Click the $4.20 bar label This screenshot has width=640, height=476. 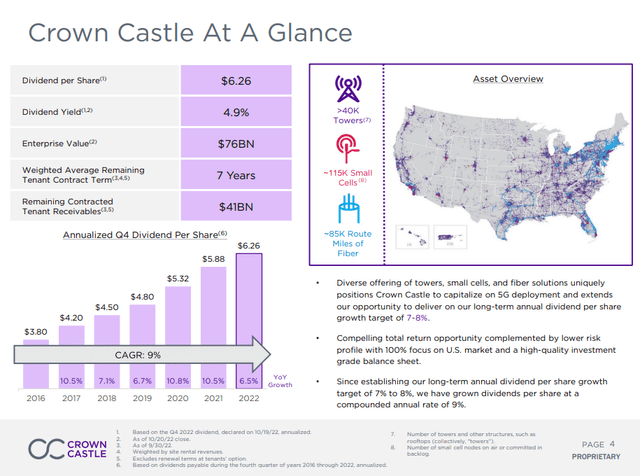coord(71,318)
